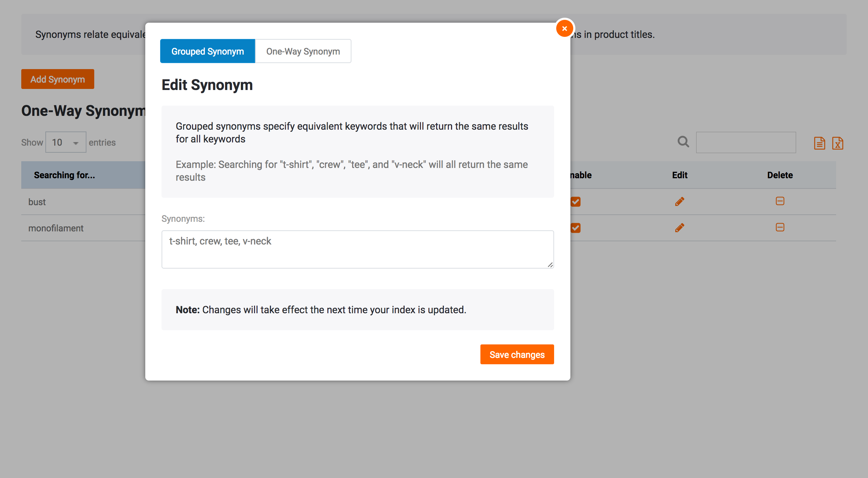Toggle enable checkbox for monofilament row
Image resolution: width=868 pixels, height=478 pixels.
coord(576,228)
